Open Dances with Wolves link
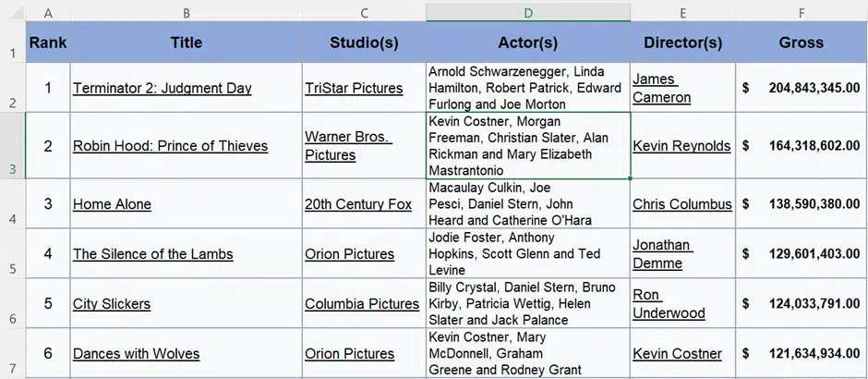The width and height of the screenshot is (868, 379). [x=136, y=353]
